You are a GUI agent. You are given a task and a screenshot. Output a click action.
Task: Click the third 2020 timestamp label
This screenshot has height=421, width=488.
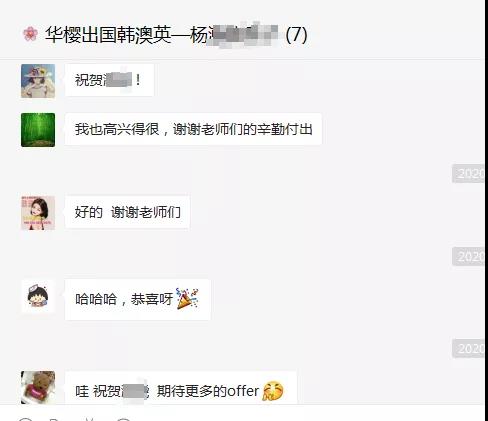(468, 349)
